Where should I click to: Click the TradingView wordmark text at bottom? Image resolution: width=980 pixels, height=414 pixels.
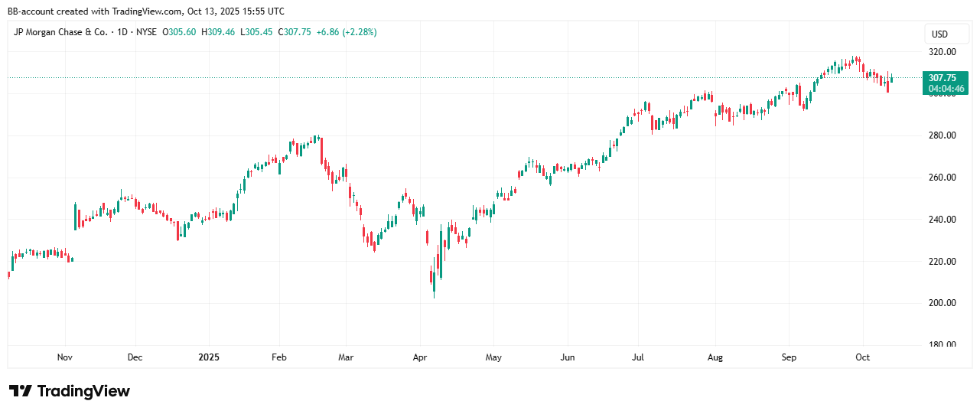coord(83,391)
